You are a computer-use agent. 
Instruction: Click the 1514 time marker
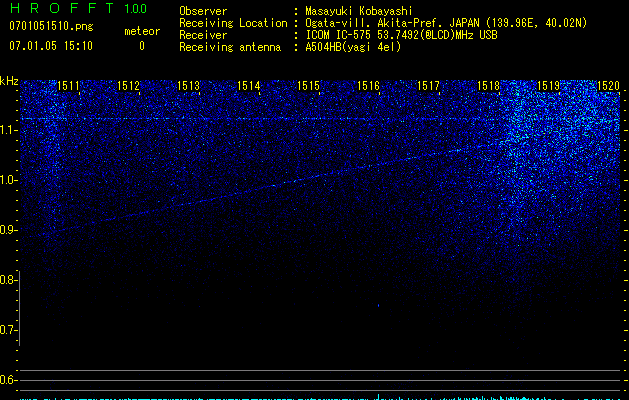249,85
